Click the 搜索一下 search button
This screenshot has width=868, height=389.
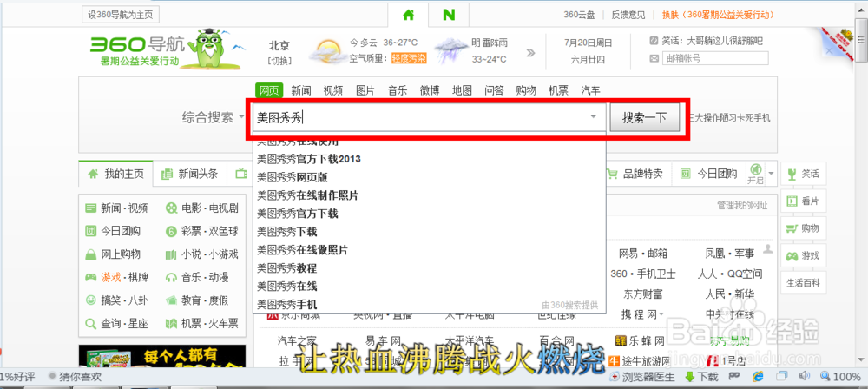pyautogui.click(x=644, y=117)
